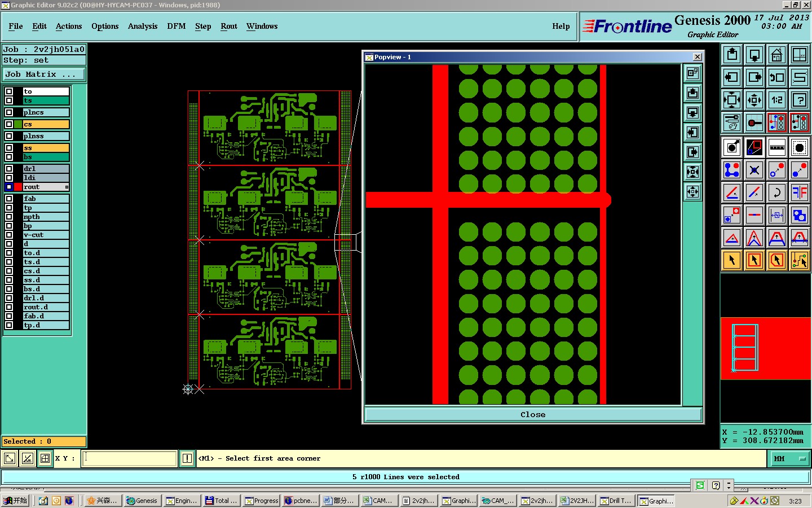The height and width of the screenshot is (508, 812).
Task: Click the exclamation mark icon by XY field
Action: (x=187, y=458)
